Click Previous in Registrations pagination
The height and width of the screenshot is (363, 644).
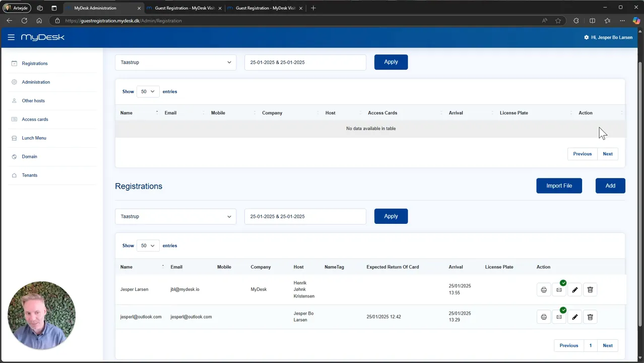(x=568, y=345)
